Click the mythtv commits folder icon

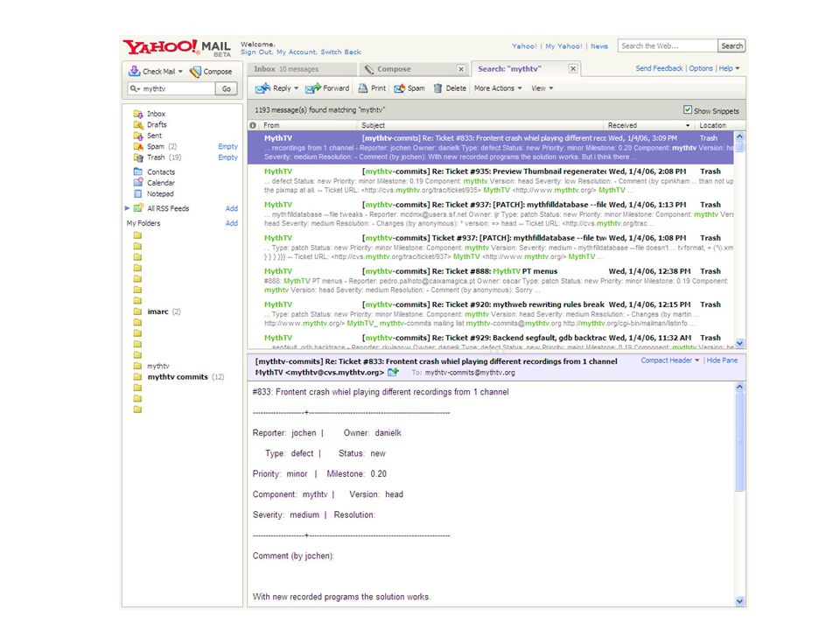coord(137,376)
